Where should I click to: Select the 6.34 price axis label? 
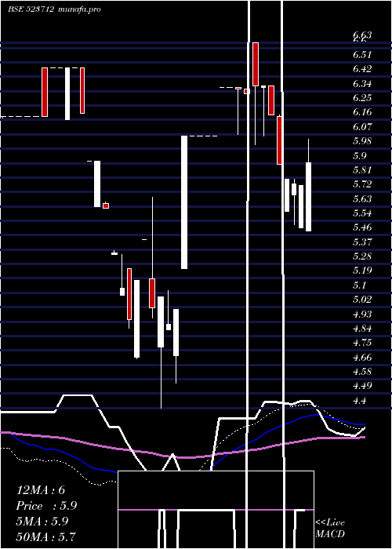click(x=362, y=84)
